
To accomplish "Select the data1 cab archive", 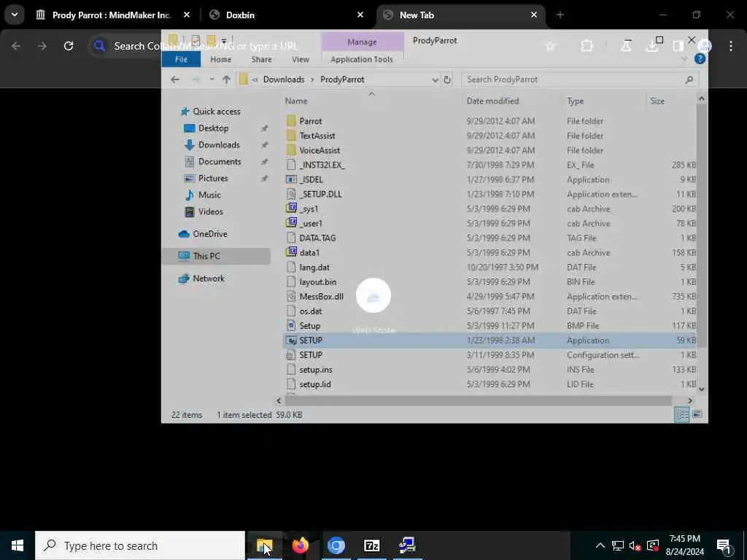I will click(309, 253).
